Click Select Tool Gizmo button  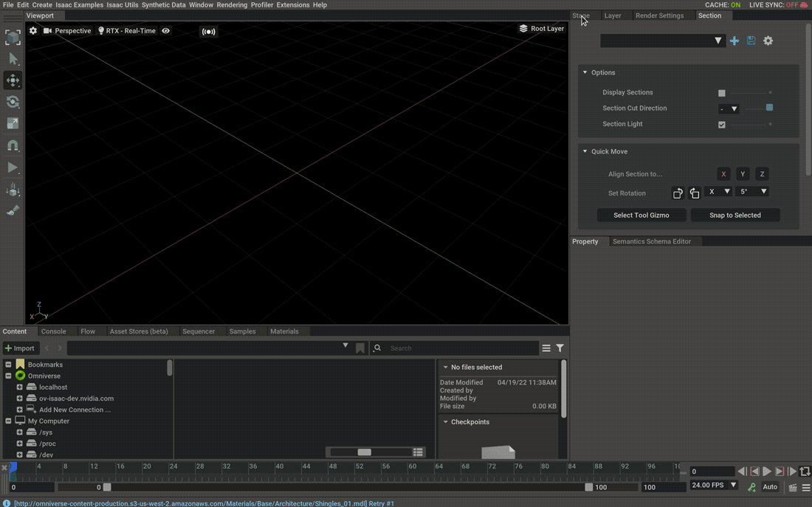click(x=641, y=215)
